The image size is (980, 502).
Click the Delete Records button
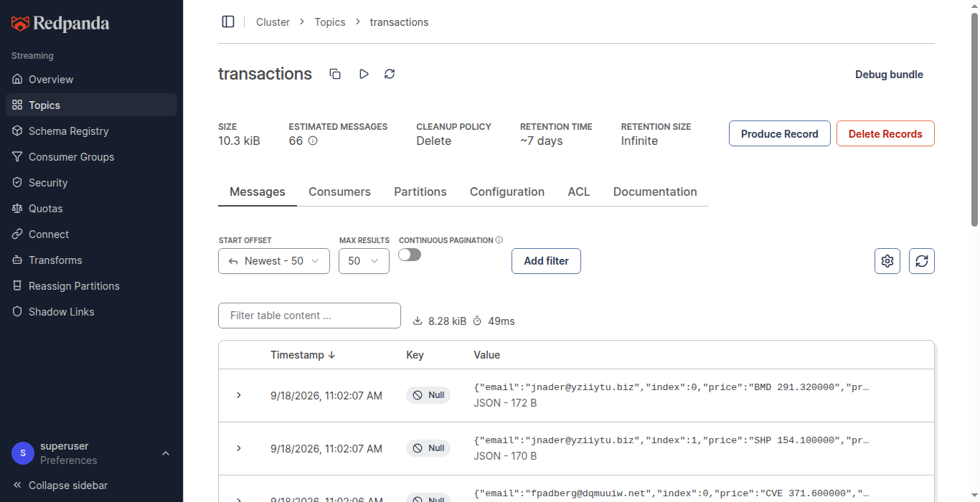[885, 133]
